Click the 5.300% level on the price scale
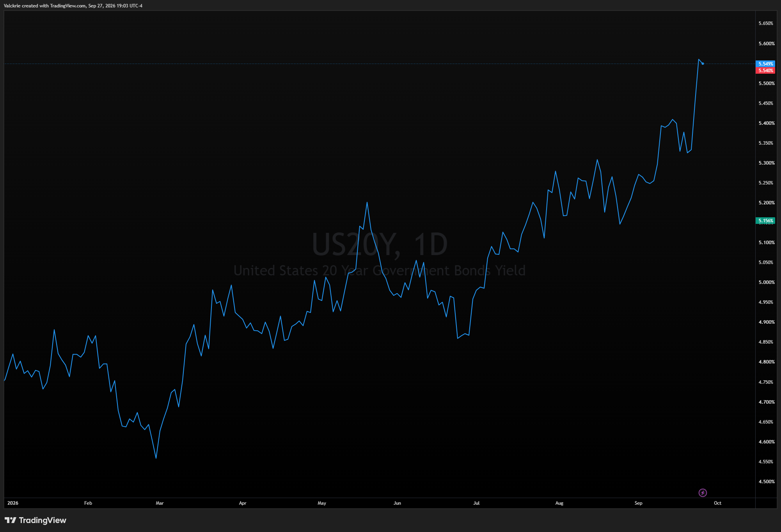This screenshot has height=532, width=781. (x=767, y=163)
